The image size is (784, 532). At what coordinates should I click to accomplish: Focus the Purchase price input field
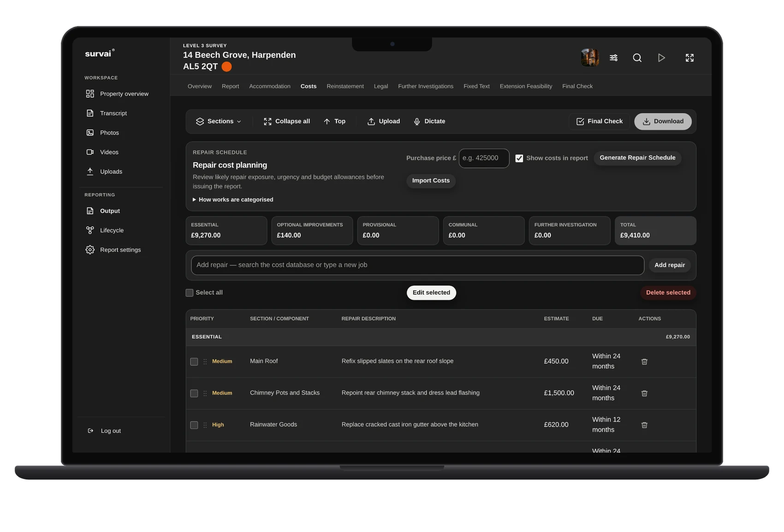click(484, 158)
